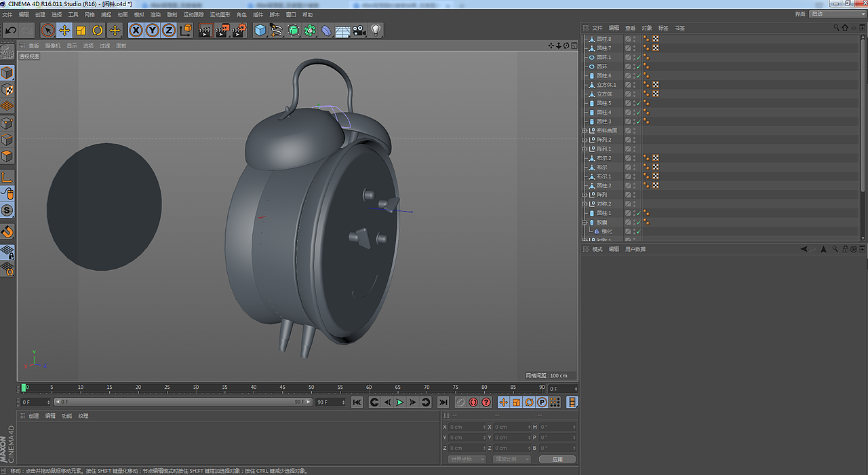Screen dimensions: 868x475
Task: Toggle the Y axis lock
Action: click(x=153, y=30)
